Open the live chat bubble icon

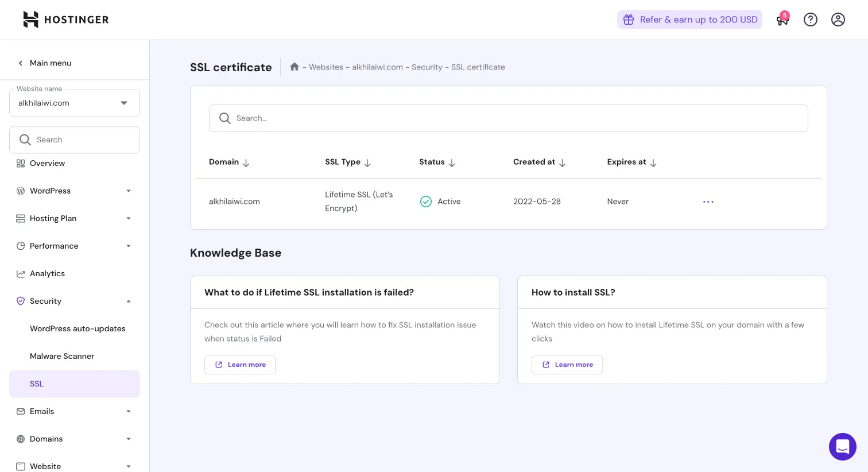pyautogui.click(x=843, y=447)
